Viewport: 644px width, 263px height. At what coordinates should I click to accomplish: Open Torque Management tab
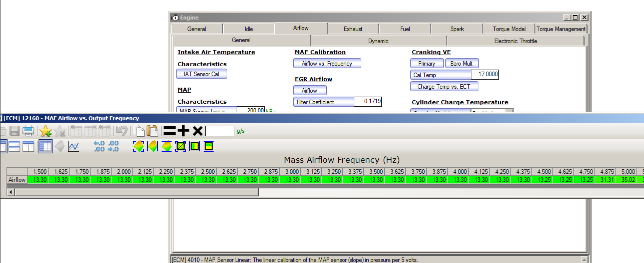click(x=561, y=29)
